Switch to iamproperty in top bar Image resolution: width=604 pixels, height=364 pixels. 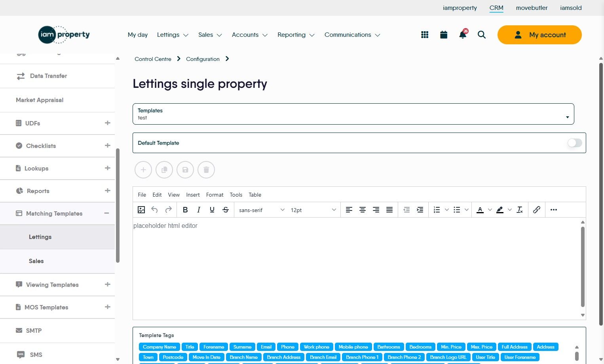pos(460,8)
